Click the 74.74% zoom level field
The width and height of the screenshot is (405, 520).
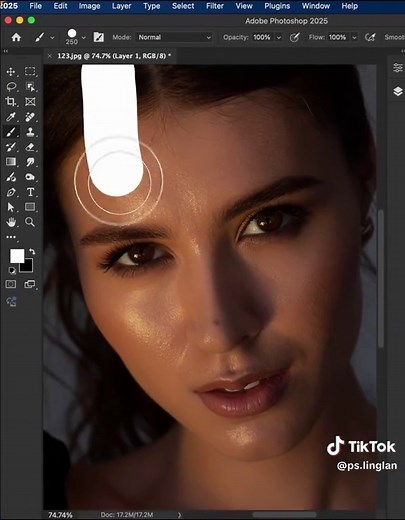coord(60,515)
